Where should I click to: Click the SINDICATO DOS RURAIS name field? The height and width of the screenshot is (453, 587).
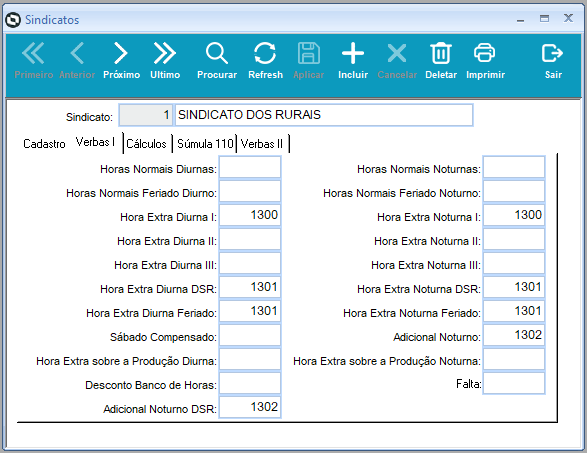324,115
